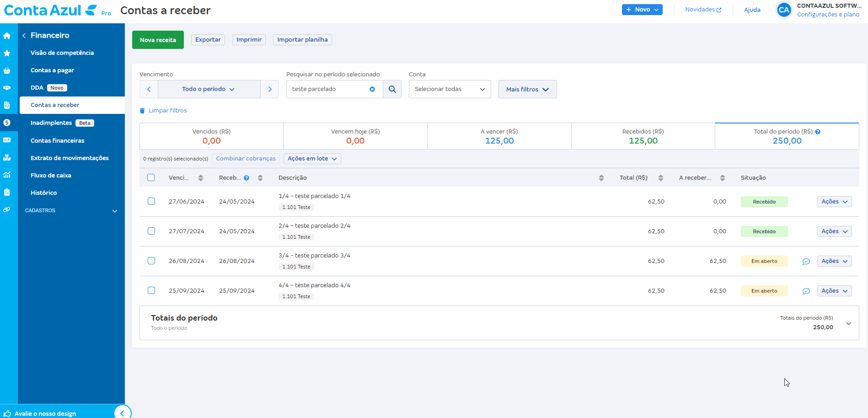Sort by Venci... column arrows
Viewport: 868px width, 418px height.
click(x=201, y=178)
